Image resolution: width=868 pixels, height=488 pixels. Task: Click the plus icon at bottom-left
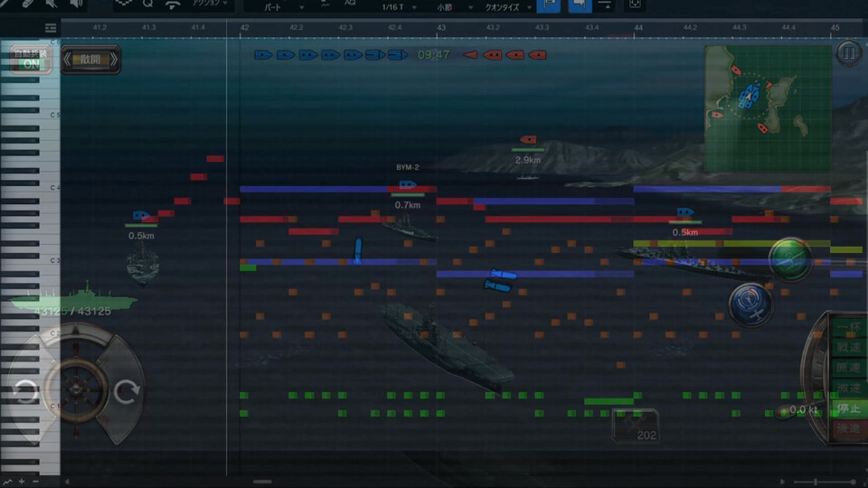point(22,482)
